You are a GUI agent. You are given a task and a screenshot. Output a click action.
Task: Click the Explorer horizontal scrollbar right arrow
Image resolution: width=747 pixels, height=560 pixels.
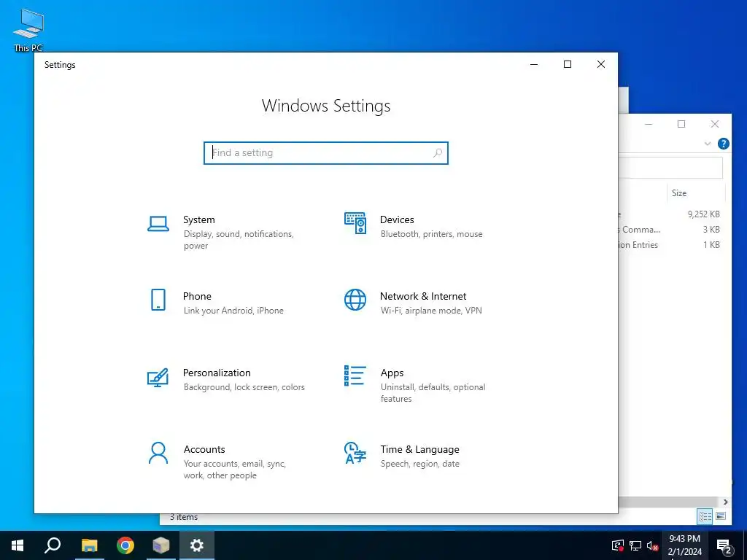(726, 502)
